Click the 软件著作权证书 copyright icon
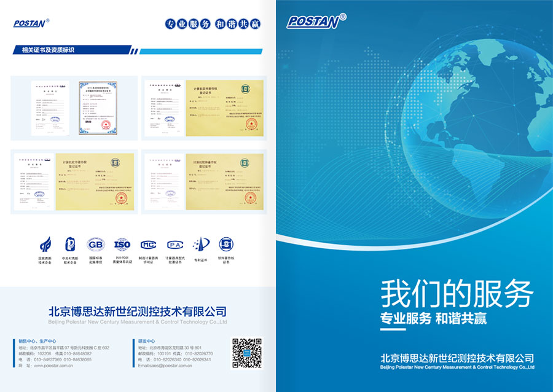553x392 pixels. [x=226, y=244]
